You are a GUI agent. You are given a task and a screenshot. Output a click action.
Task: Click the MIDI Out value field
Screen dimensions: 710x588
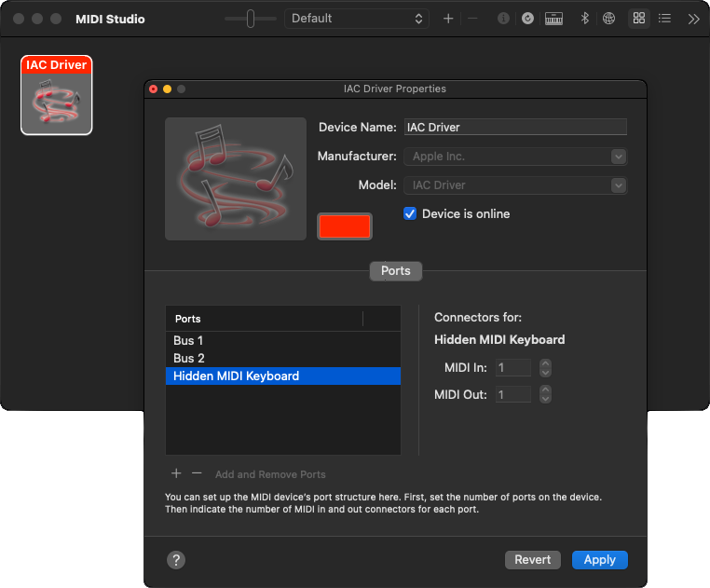(x=513, y=394)
